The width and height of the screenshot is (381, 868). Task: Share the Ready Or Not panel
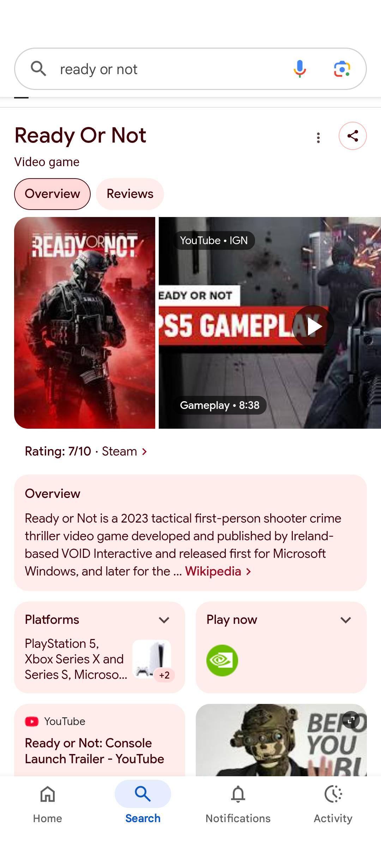[x=352, y=136]
